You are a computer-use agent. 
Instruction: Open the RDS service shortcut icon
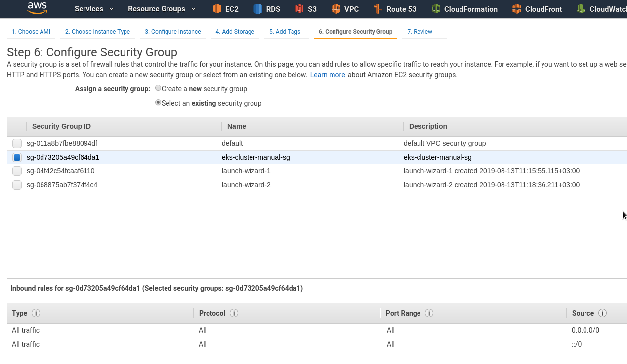[258, 9]
